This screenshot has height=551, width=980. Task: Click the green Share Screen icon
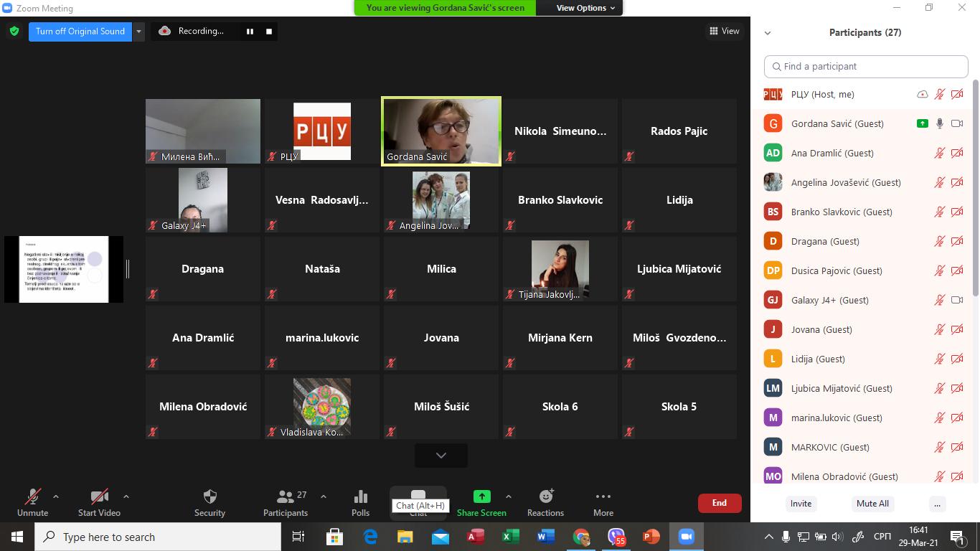point(481,496)
